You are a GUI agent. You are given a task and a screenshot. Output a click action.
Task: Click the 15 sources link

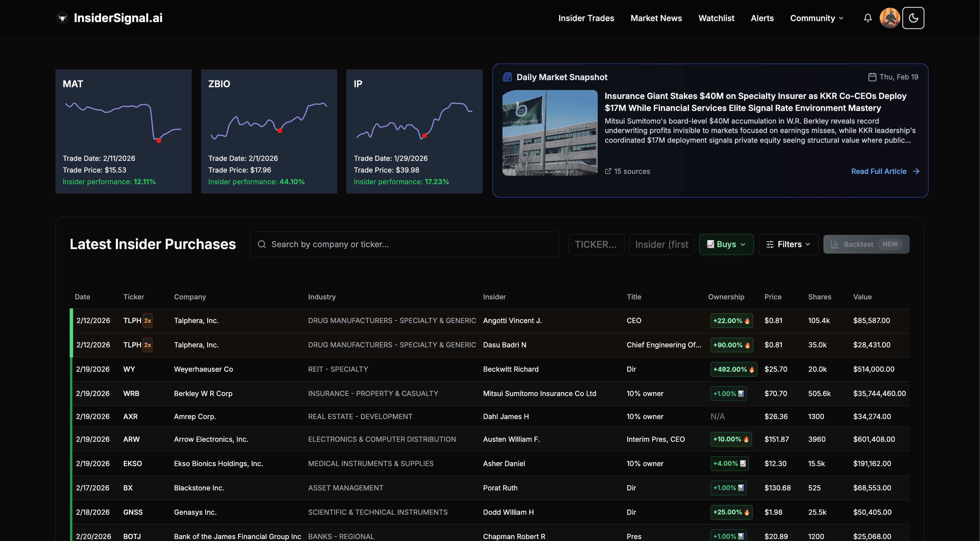(x=632, y=171)
